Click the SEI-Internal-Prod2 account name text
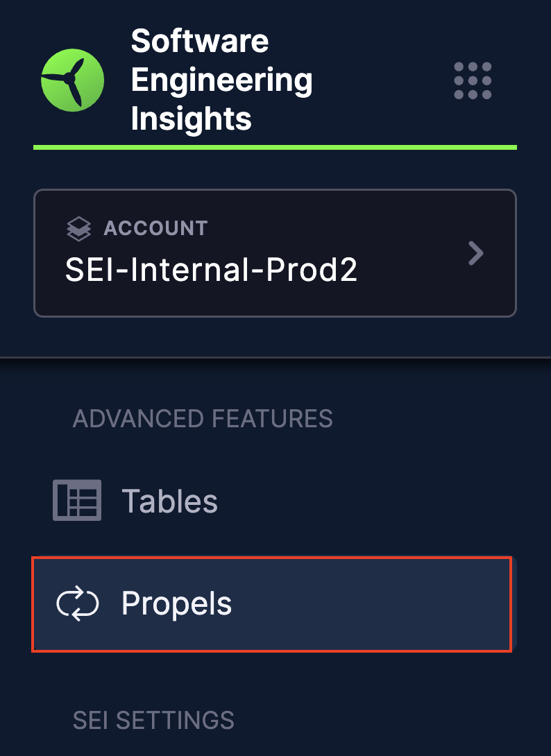Screen dimensions: 551x756 [x=211, y=269]
